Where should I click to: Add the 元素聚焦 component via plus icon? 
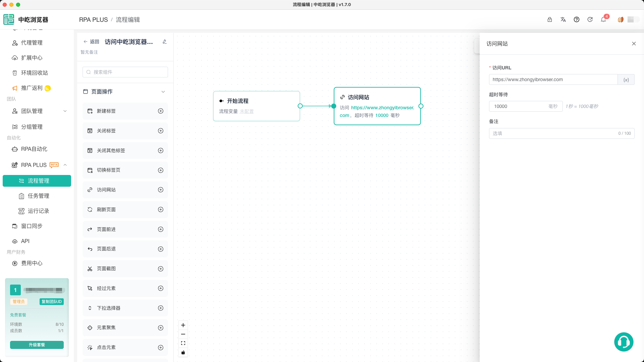[161, 328]
